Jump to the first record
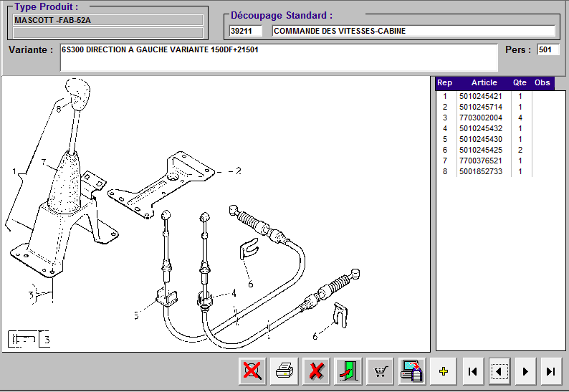 pos(472,371)
